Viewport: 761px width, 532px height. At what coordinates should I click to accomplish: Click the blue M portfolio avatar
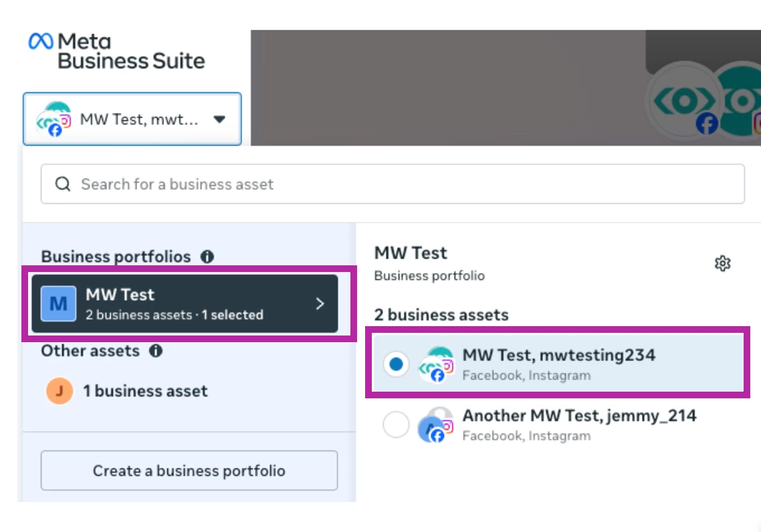click(x=59, y=303)
